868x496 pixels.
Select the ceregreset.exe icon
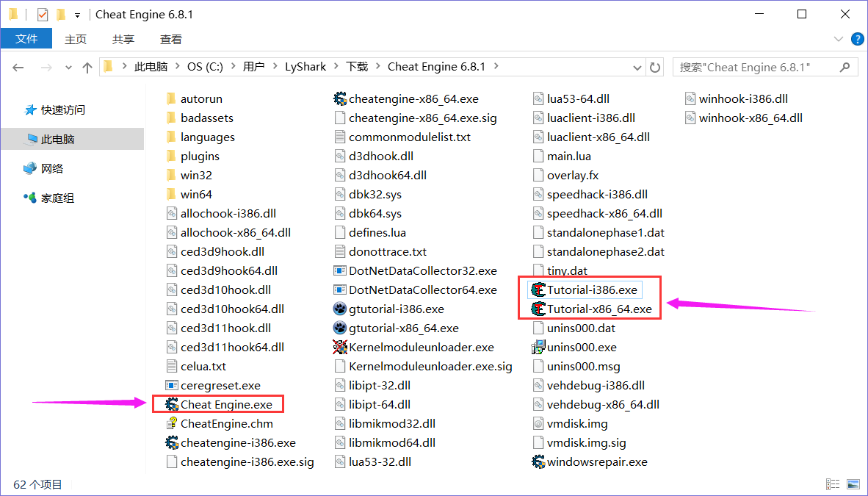[x=172, y=385]
